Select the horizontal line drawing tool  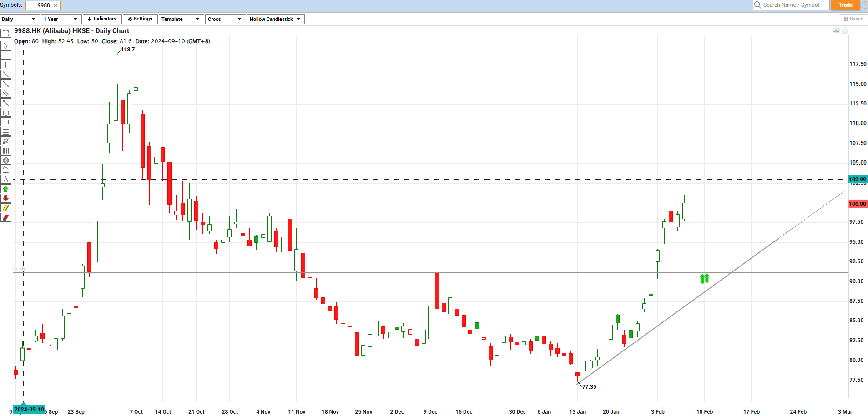tap(6, 55)
